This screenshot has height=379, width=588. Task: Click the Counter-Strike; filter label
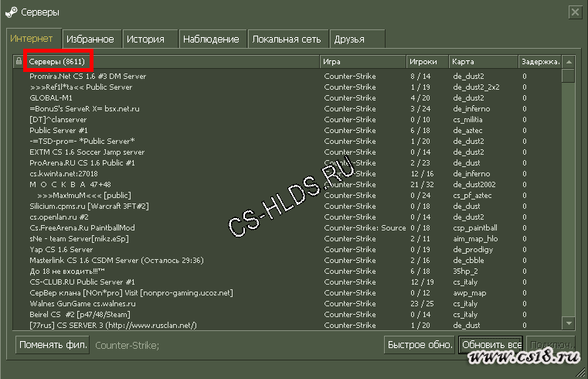tap(127, 345)
